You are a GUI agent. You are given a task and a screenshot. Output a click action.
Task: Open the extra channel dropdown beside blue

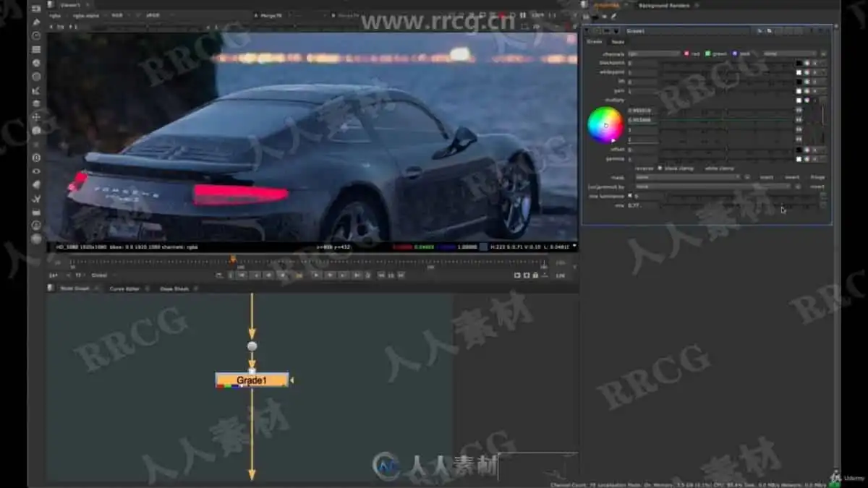pos(790,53)
